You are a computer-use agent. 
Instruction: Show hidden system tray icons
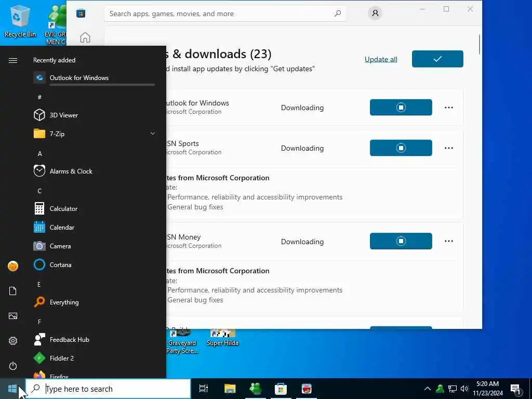pyautogui.click(x=428, y=389)
